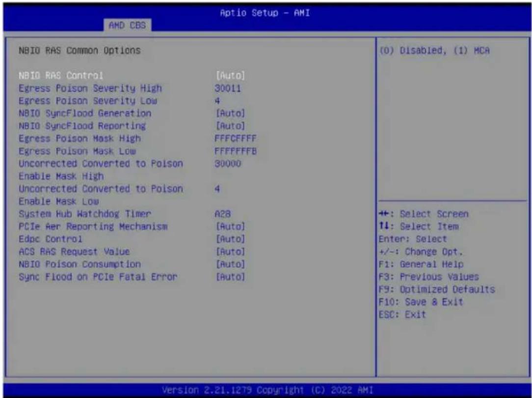Image resolution: width=532 pixels, height=398 pixels.
Task: Click the 'ESC: Exit' hint
Action: click(x=402, y=314)
